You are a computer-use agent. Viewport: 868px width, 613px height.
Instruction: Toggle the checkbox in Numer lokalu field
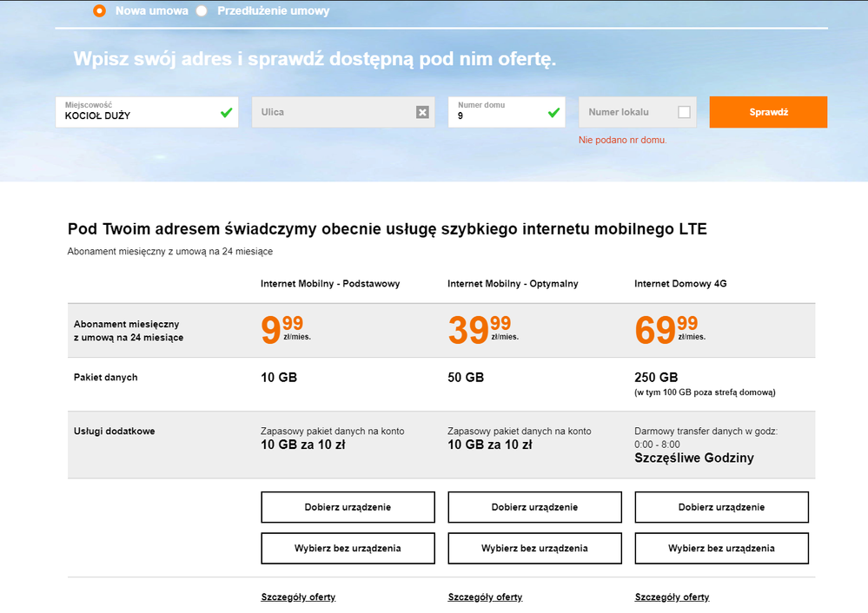point(684,112)
